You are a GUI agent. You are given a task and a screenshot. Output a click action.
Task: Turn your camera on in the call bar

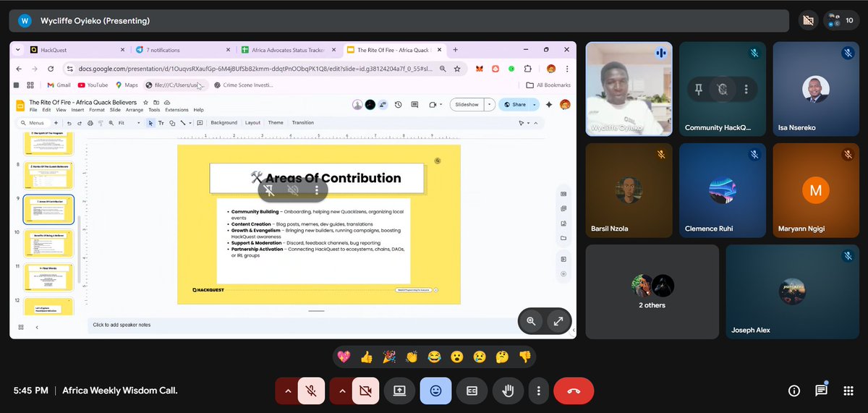(x=365, y=391)
